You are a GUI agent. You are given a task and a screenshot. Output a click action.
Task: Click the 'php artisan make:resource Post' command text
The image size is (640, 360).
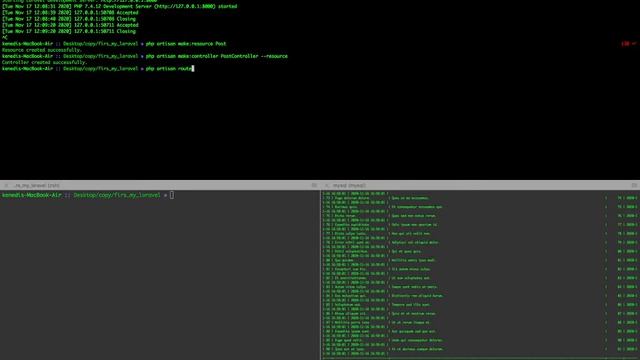coord(186,44)
